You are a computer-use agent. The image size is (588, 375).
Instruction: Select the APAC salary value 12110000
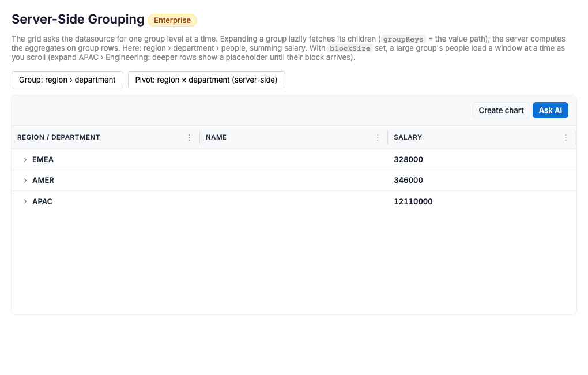click(413, 201)
